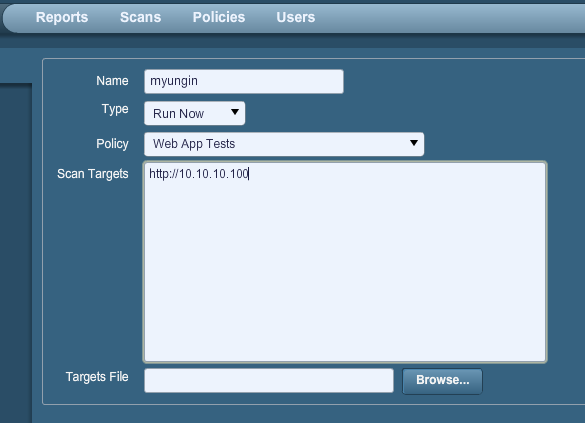Click the arrow on the Type dropdown

235,112
